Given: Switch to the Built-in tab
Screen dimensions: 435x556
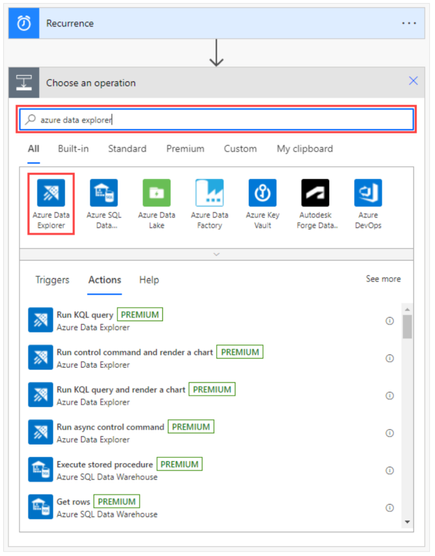Looking at the screenshot, I should pos(73,149).
